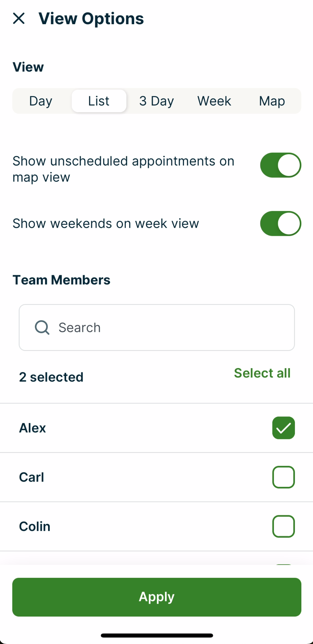Choose the 3 Day view option
Image resolution: width=313 pixels, height=644 pixels.
pyautogui.click(x=156, y=101)
